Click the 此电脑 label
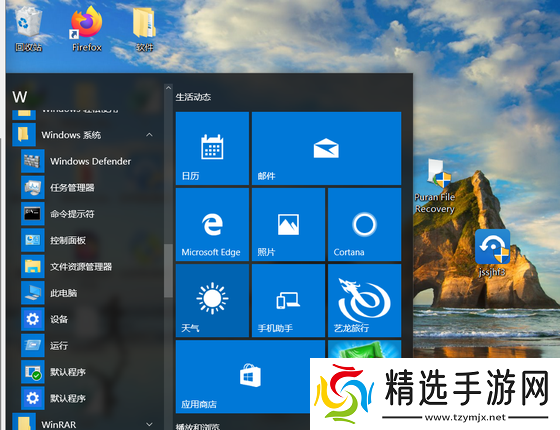The width and height of the screenshot is (560, 430). 64,293
